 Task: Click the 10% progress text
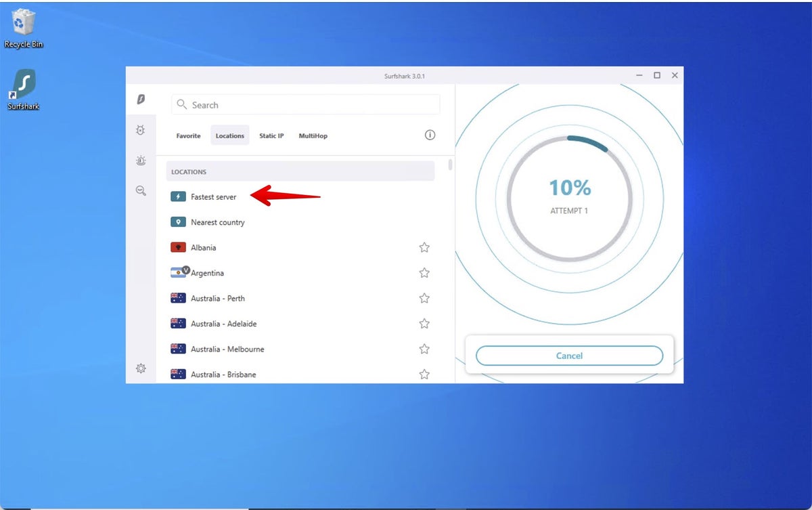point(570,188)
